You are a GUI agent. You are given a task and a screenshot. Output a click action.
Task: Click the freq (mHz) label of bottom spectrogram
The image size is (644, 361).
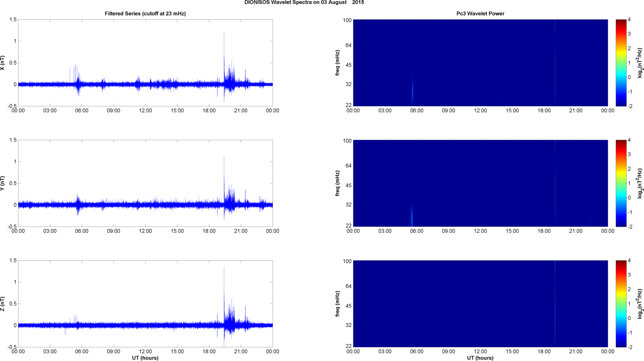pos(337,304)
